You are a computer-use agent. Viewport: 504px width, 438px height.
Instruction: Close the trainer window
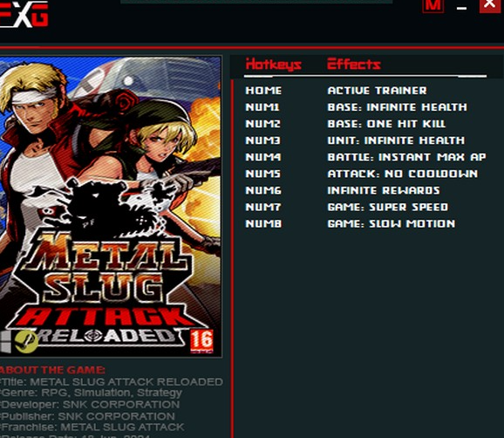click(x=490, y=6)
